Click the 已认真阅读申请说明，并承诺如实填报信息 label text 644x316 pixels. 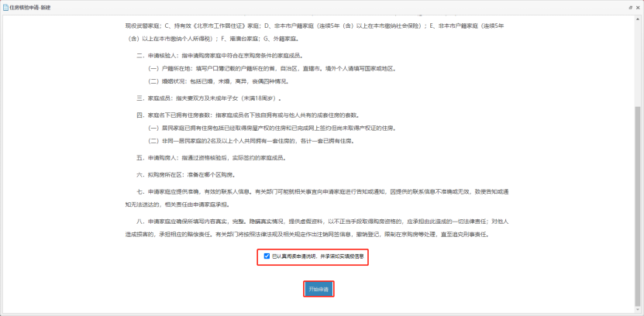pyautogui.click(x=318, y=256)
